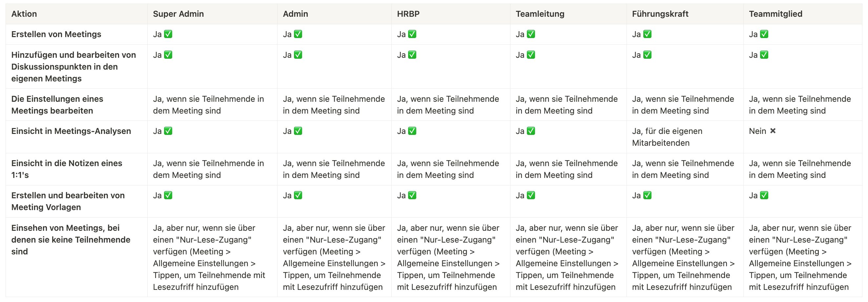Select the Teamleitung column header
Screen dimensions: 868x302
point(540,14)
